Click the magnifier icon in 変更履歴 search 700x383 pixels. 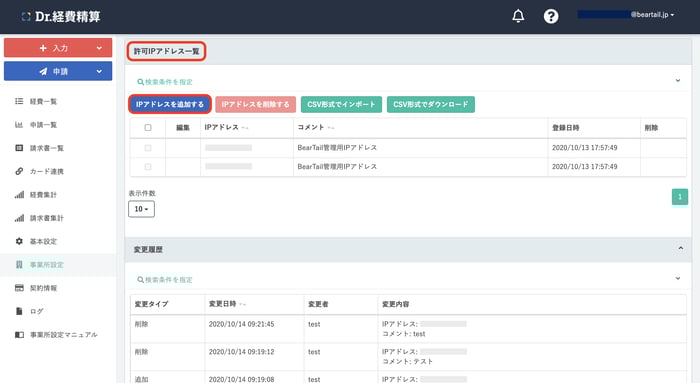[x=140, y=279]
